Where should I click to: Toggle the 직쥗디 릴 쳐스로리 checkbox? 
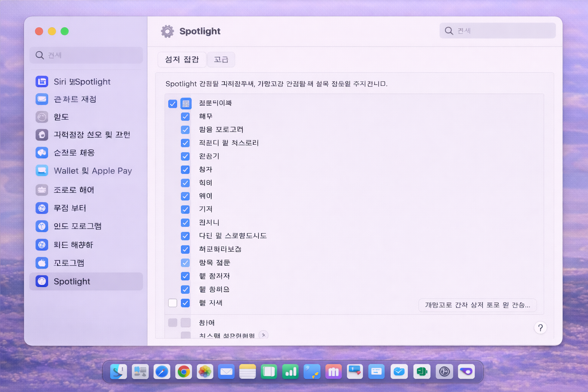coord(185,143)
